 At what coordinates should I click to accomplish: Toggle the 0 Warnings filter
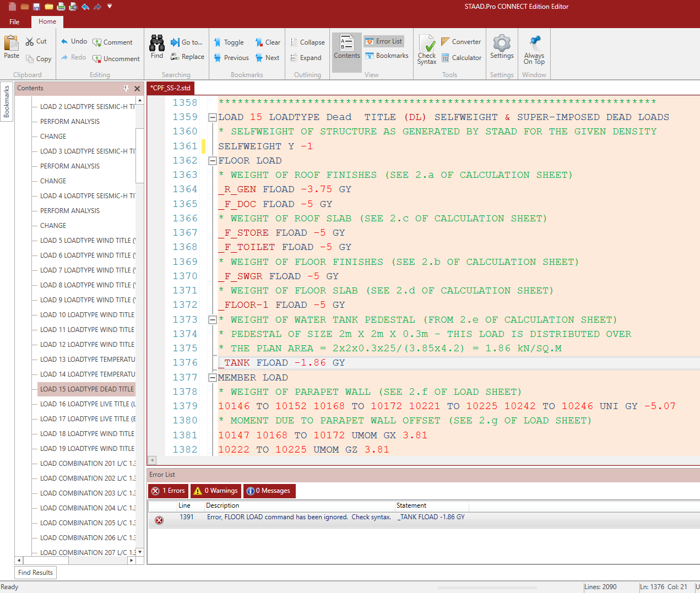coord(215,491)
